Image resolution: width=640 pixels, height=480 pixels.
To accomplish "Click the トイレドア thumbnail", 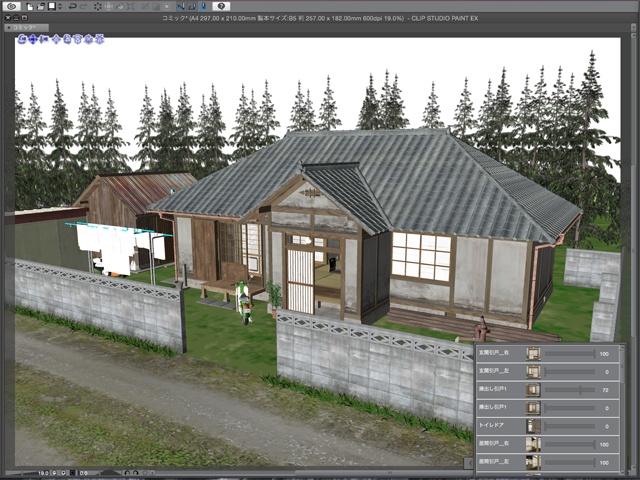I will 533,426.
